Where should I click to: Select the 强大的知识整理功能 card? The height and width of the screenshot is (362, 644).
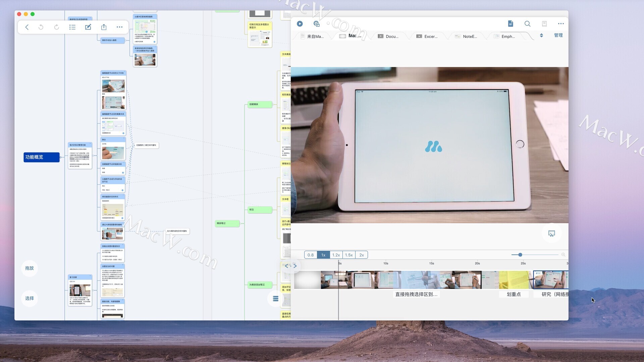point(80,156)
